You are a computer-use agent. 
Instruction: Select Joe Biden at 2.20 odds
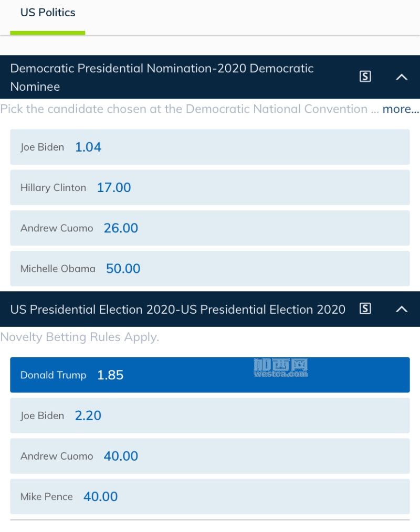click(209, 415)
